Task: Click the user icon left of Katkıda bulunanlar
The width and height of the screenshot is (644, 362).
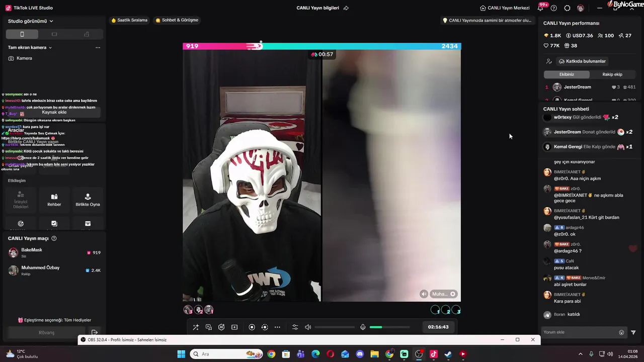Action: 549,61
